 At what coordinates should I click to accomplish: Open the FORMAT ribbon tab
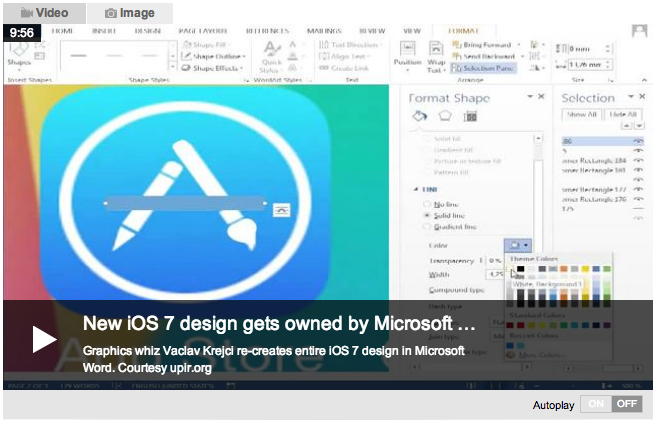click(x=464, y=31)
